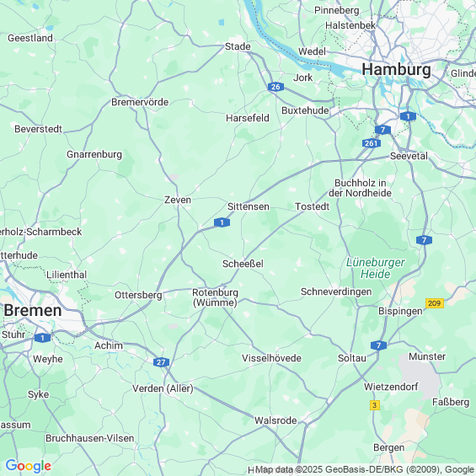Click the Buxtehude town label
The image size is (476, 476).
coord(305,110)
